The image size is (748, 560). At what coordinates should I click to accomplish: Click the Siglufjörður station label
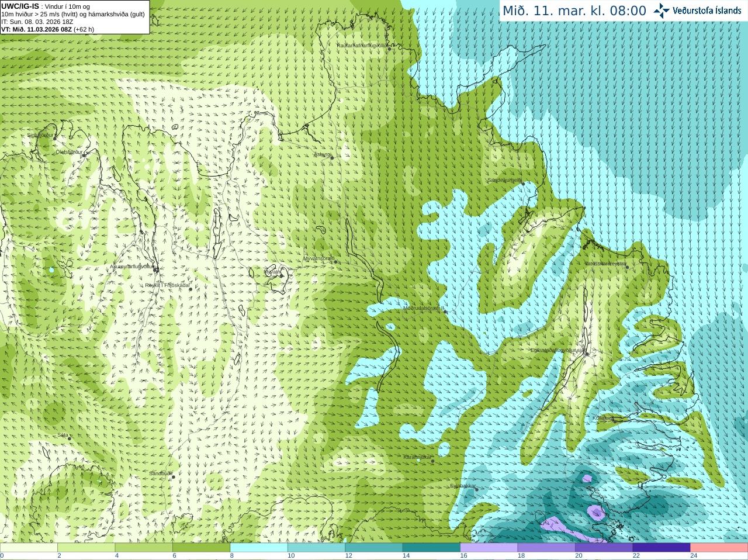coord(40,135)
